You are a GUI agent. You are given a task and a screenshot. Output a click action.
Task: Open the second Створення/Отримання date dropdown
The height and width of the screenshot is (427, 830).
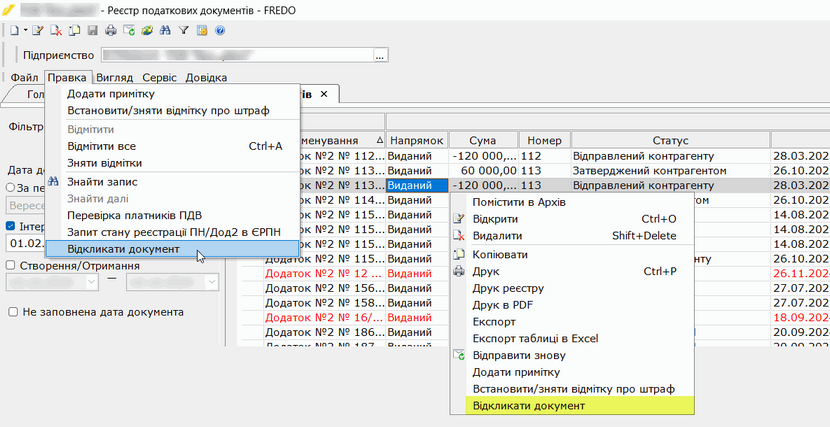[212, 282]
